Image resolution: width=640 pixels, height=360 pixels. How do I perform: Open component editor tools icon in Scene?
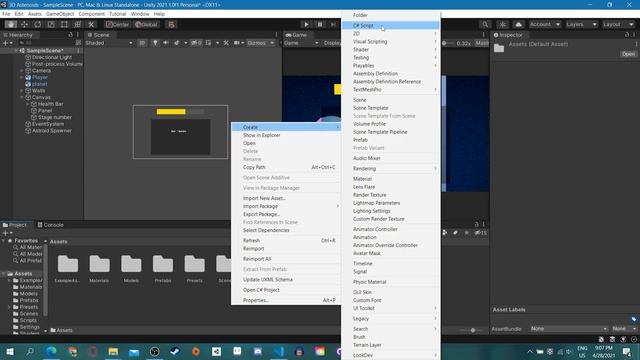pos(226,43)
